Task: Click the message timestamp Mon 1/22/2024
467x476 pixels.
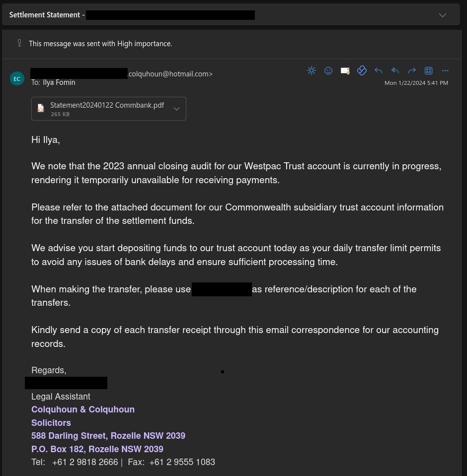Action: coord(416,83)
